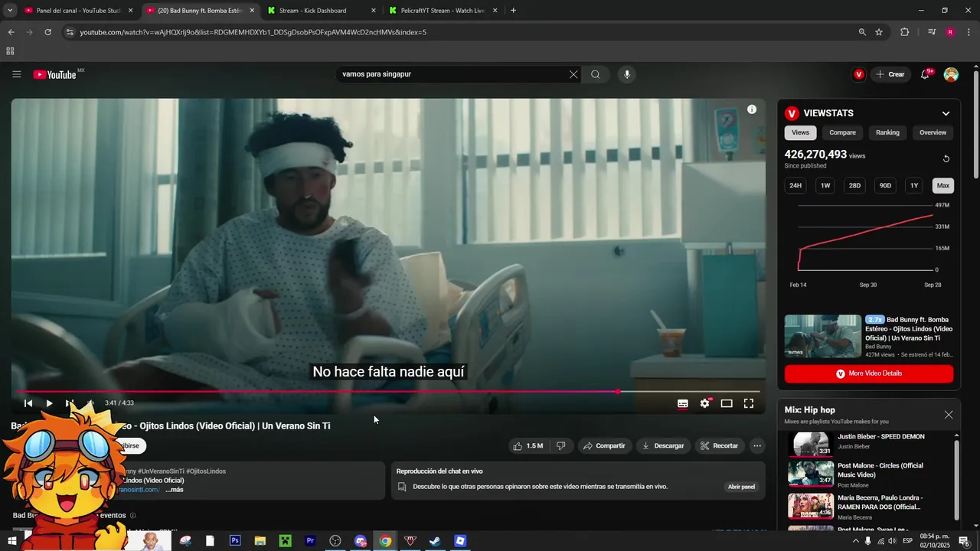
Task: Open the Ojitos Lindos thumbnail in ViewStats
Action: click(x=823, y=336)
